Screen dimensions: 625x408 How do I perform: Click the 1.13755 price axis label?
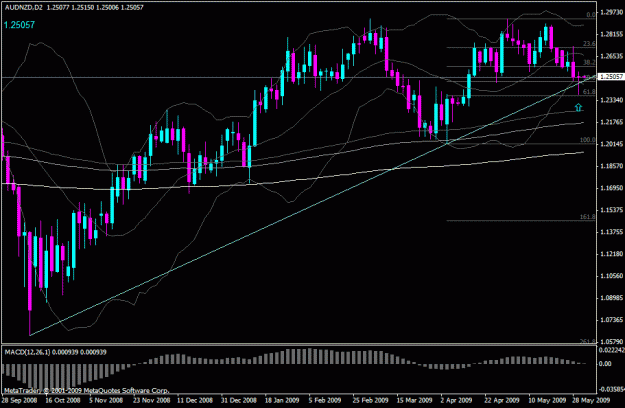[x=611, y=231]
